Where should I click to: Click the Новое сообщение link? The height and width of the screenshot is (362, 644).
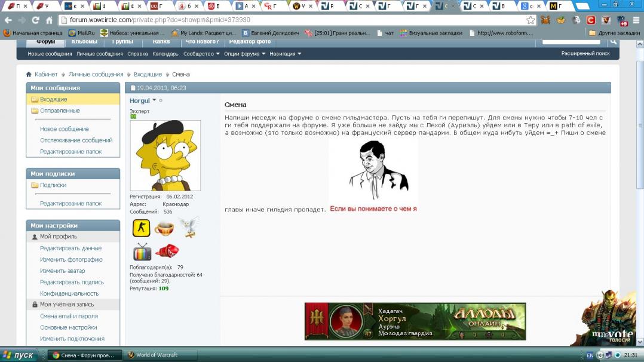coord(64,129)
